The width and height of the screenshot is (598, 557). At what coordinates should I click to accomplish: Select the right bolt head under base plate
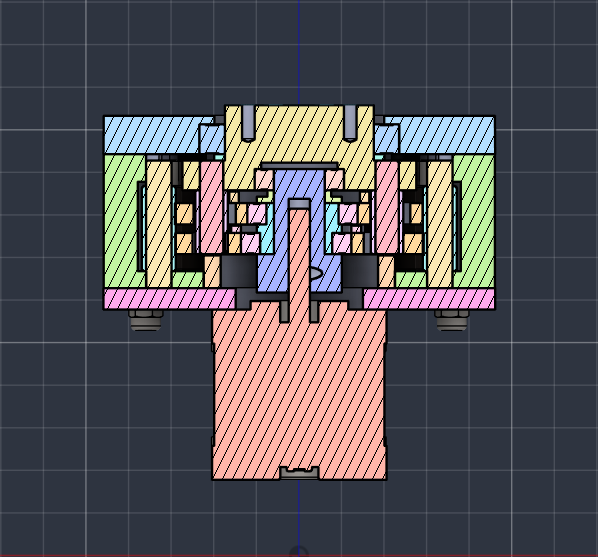pyautogui.click(x=452, y=320)
